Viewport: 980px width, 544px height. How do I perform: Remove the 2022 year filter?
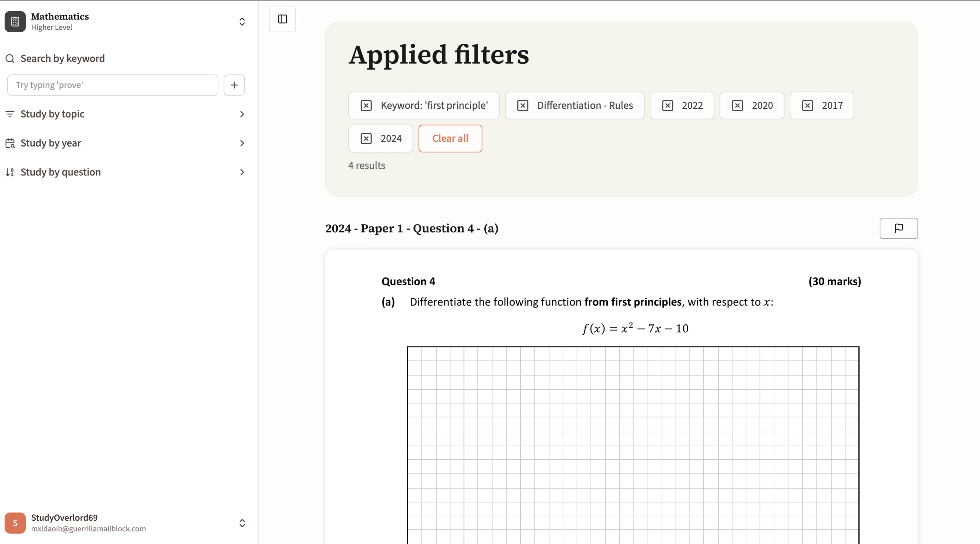click(667, 105)
